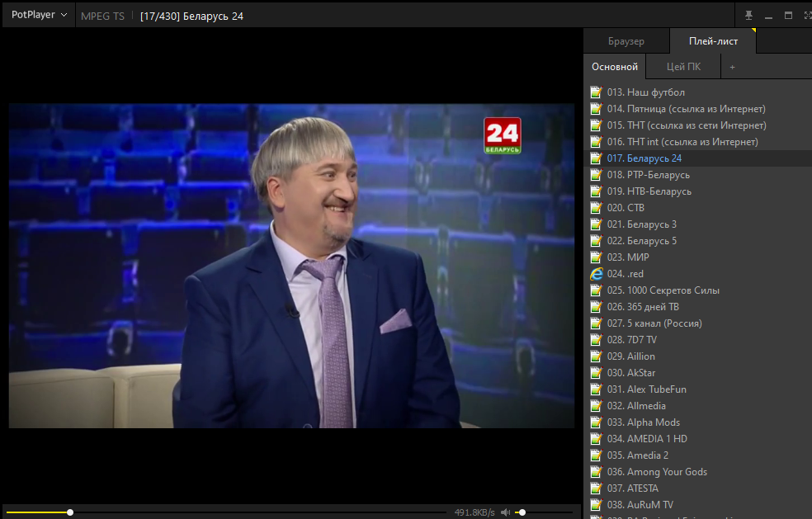Click the video playback area
The image size is (812, 519).
tap(291, 266)
